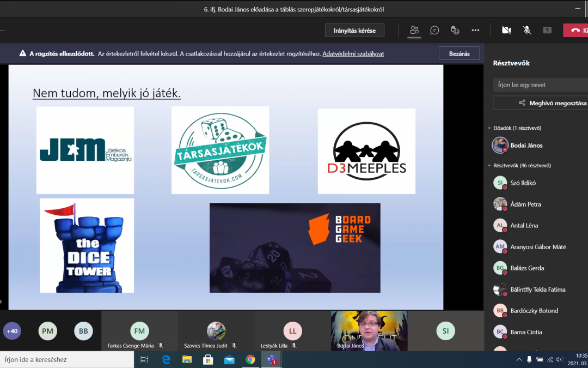Click the Írjon be egy nevet search field
The width and height of the screenshot is (588, 368).
(x=541, y=85)
